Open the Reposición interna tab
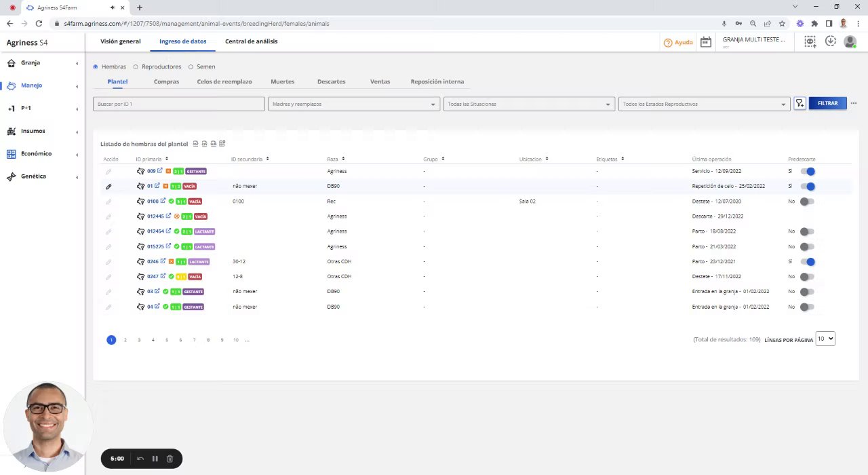 pos(437,81)
